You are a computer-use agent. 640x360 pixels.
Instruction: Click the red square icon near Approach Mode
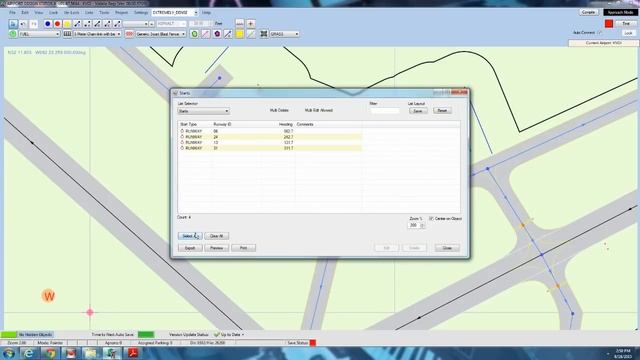click(609, 24)
